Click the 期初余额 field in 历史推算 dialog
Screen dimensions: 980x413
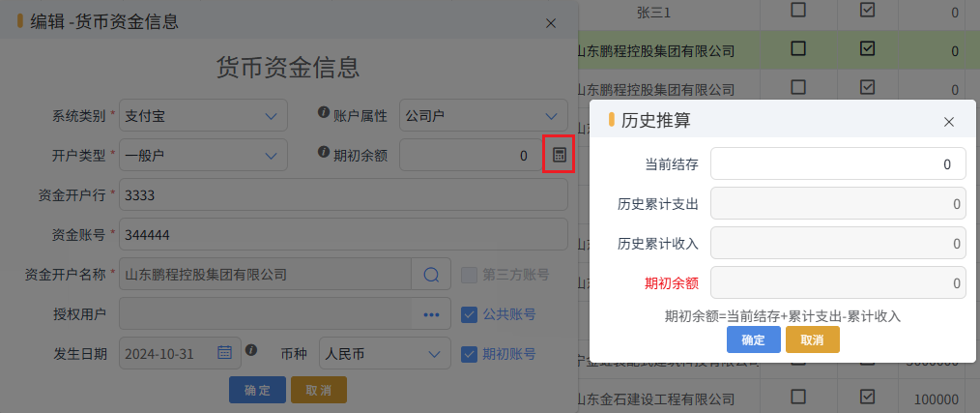[x=838, y=282]
